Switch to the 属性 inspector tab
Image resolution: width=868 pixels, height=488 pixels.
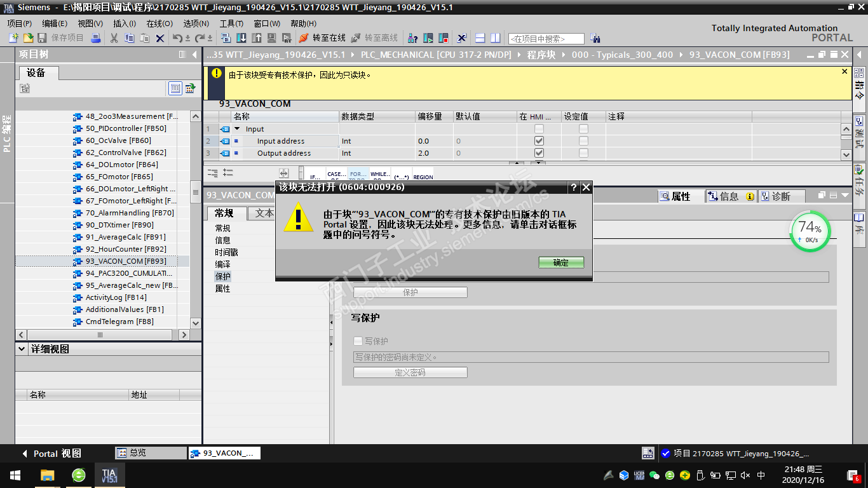tap(681, 196)
